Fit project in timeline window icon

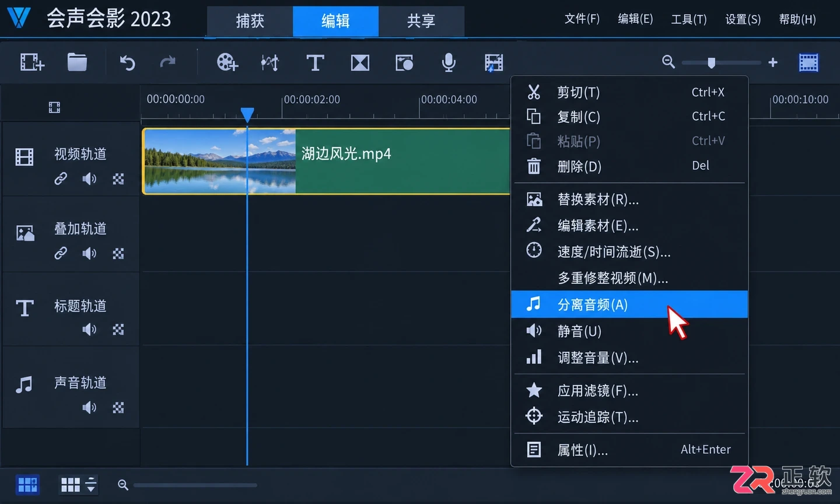click(808, 62)
